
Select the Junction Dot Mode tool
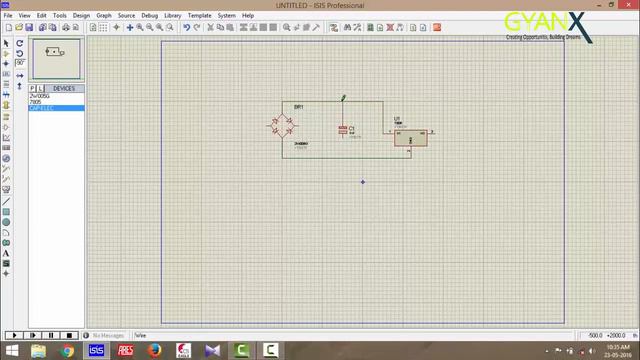[x=6, y=64]
